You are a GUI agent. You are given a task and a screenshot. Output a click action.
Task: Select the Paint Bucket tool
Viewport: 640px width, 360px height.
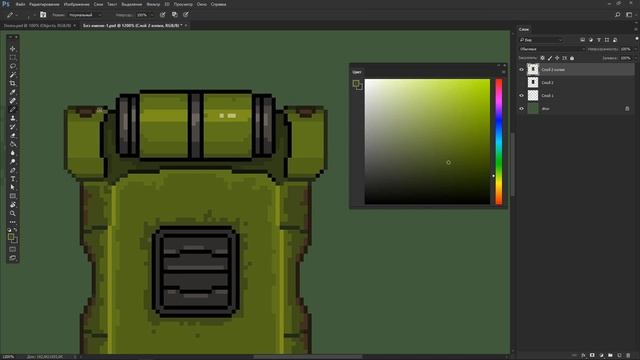tap(13, 144)
